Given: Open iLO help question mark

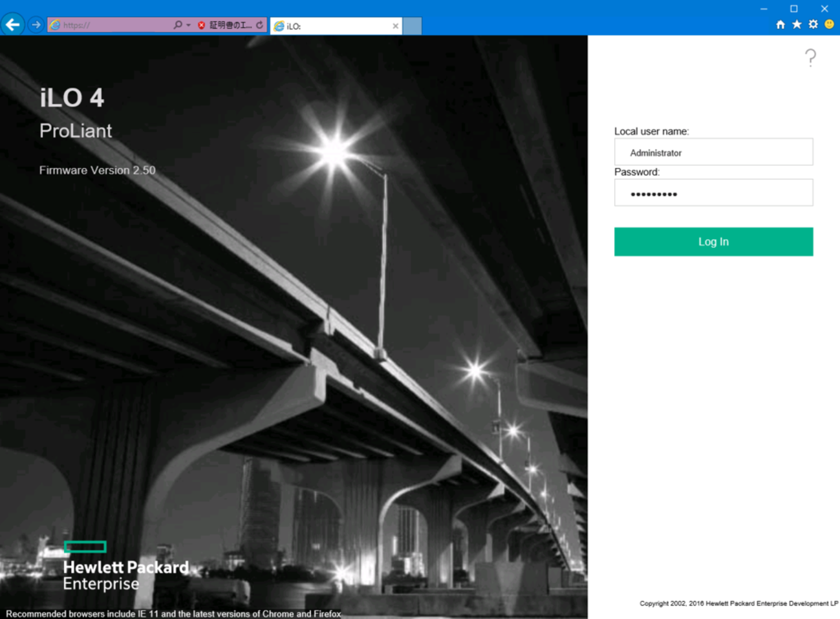Looking at the screenshot, I should (x=810, y=58).
